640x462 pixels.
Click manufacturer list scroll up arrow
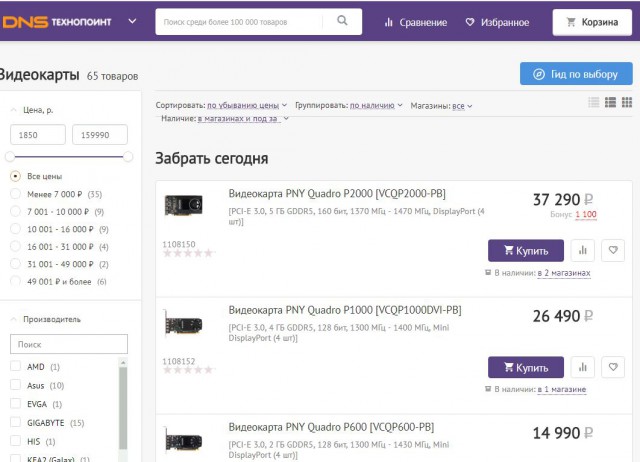point(123,362)
